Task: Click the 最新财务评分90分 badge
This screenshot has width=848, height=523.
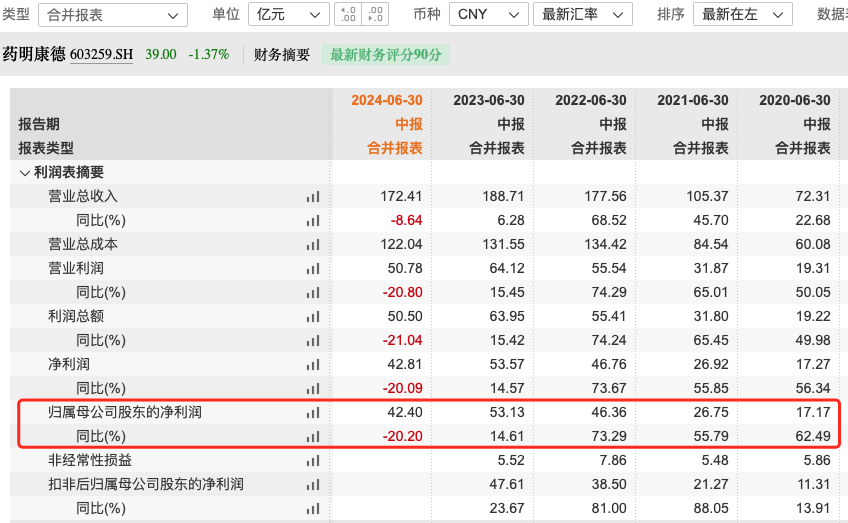Action: [386, 55]
